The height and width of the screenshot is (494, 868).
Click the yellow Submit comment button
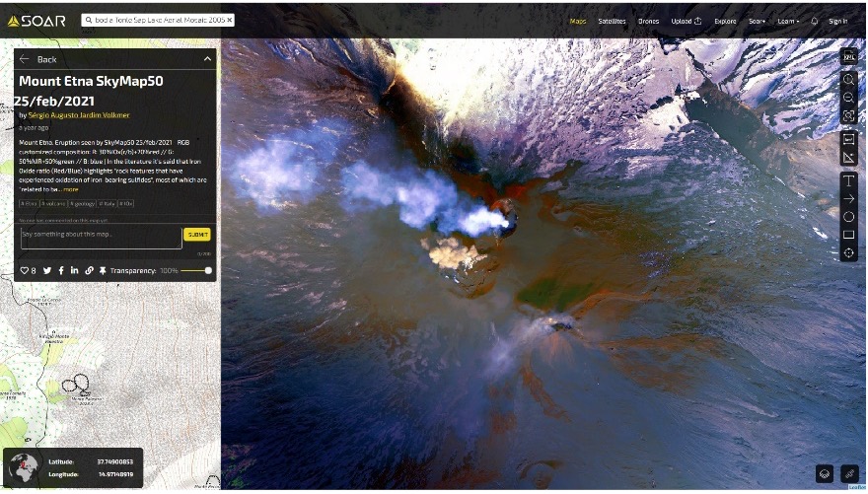[196, 235]
